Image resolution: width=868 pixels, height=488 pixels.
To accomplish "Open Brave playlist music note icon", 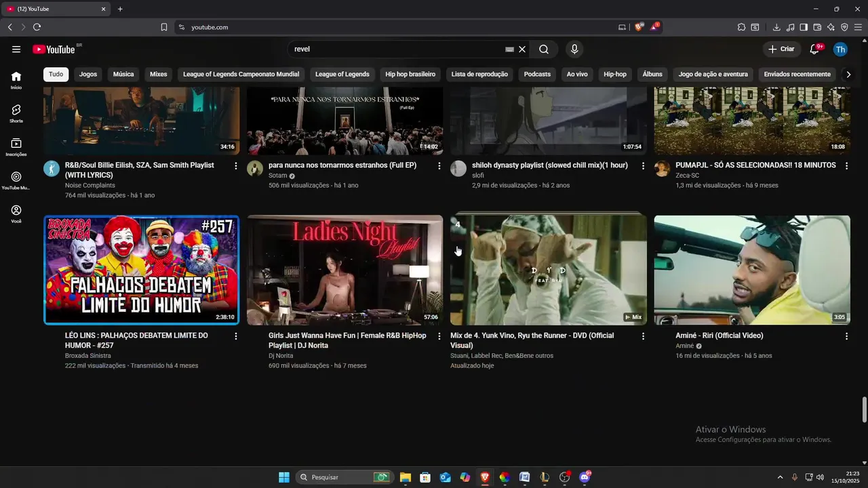I will [x=790, y=27].
